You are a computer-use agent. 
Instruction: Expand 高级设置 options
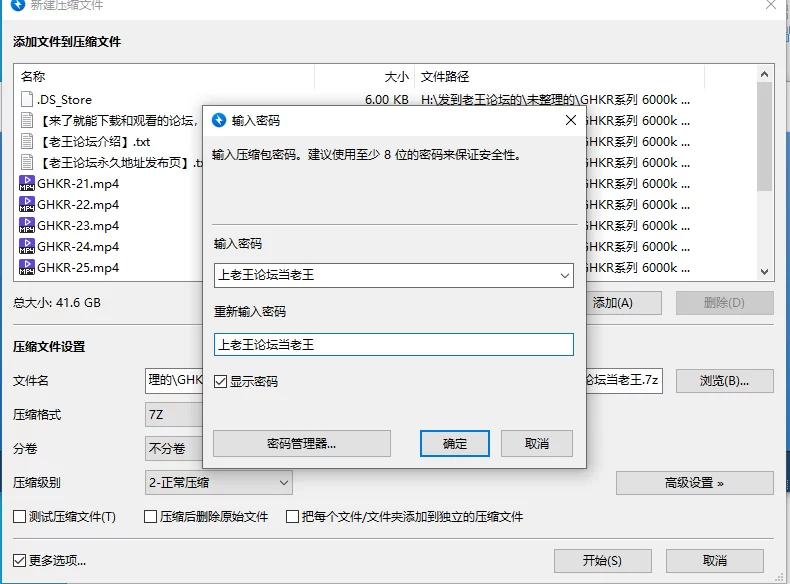coord(694,483)
